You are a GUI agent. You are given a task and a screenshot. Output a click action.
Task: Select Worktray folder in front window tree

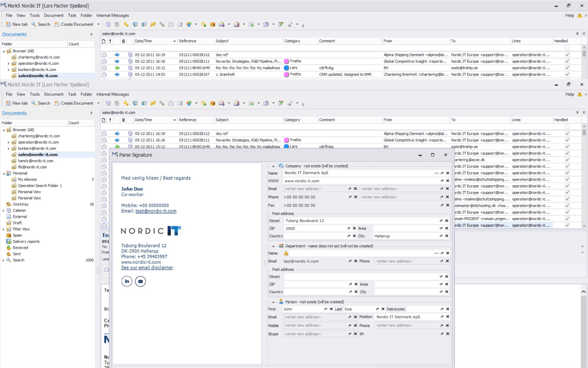(x=21, y=204)
